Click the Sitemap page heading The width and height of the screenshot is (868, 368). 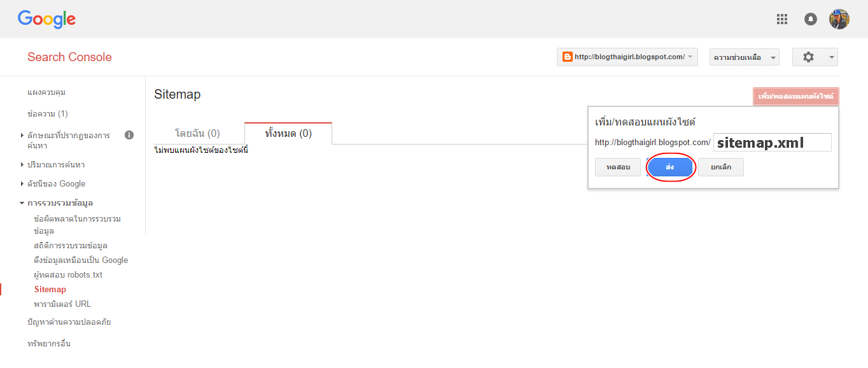pyautogui.click(x=178, y=94)
